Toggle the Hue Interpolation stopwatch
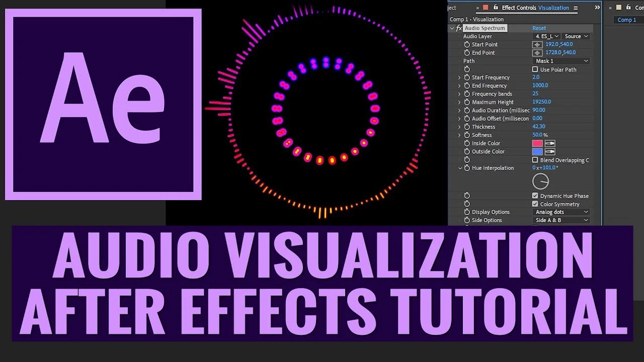 (x=467, y=168)
